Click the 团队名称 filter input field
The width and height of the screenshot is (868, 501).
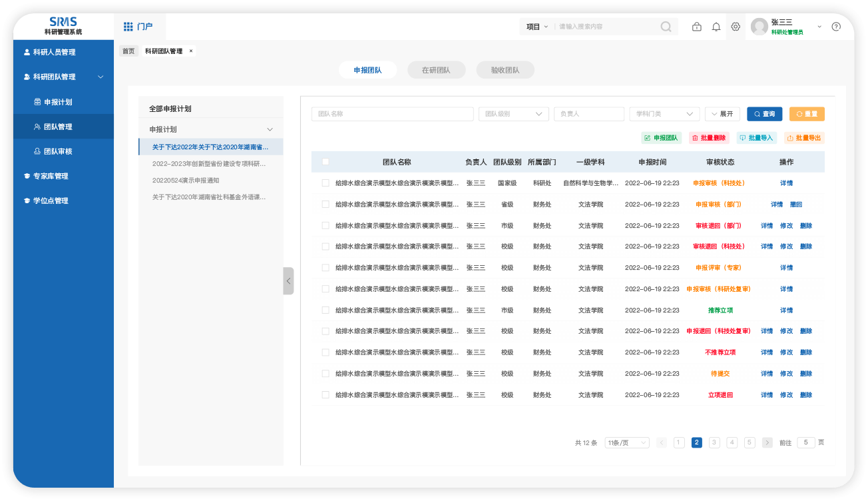pos(392,114)
